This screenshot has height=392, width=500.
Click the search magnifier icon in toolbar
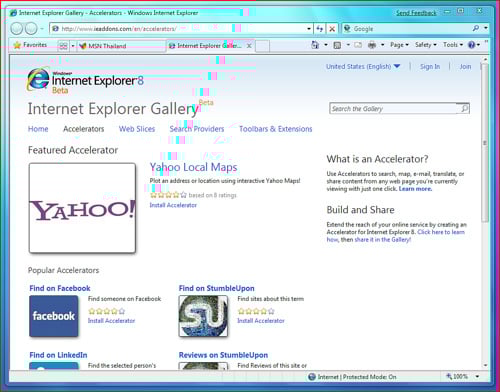pos(476,28)
